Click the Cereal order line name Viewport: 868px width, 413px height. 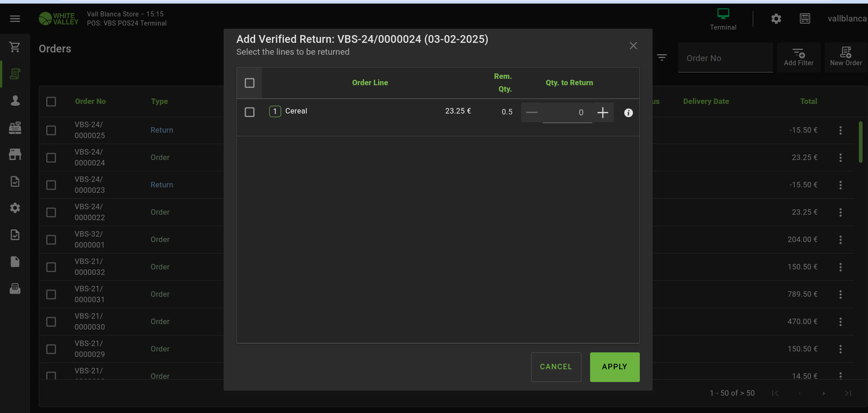coord(296,111)
